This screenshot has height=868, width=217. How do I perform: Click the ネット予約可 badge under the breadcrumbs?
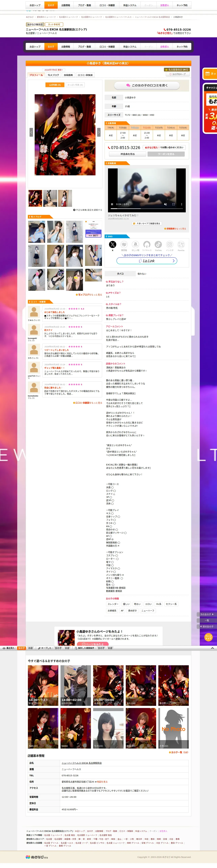click(x=54, y=25)
